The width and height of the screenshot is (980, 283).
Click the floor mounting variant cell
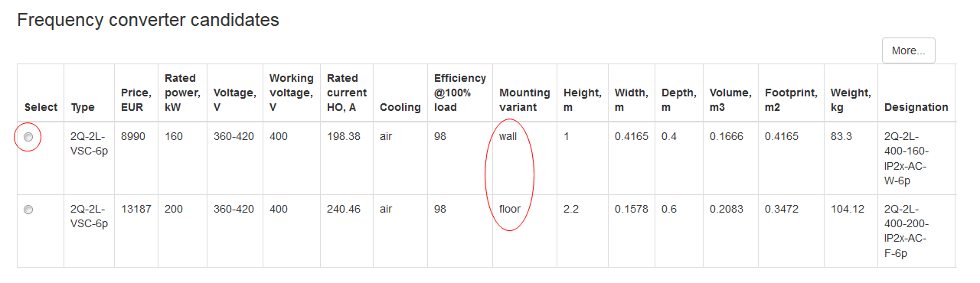click(510, 209)
